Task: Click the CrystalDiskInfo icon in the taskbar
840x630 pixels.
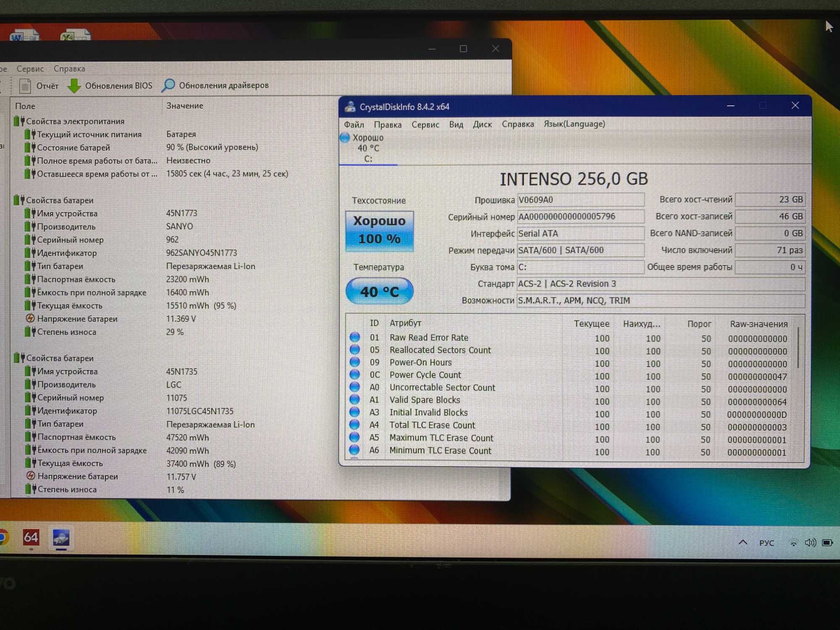Action: point(61,538)
